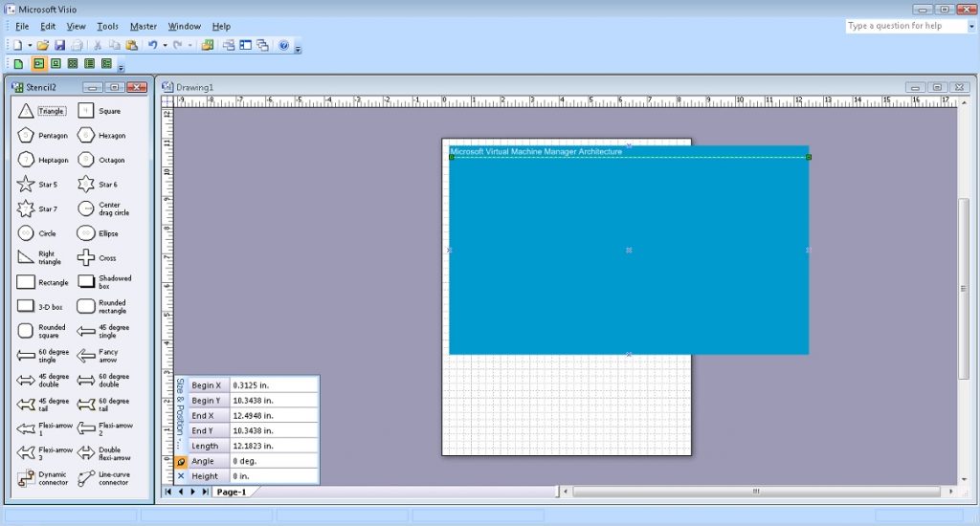Click the Redo arrow icon

coord(177,45)
